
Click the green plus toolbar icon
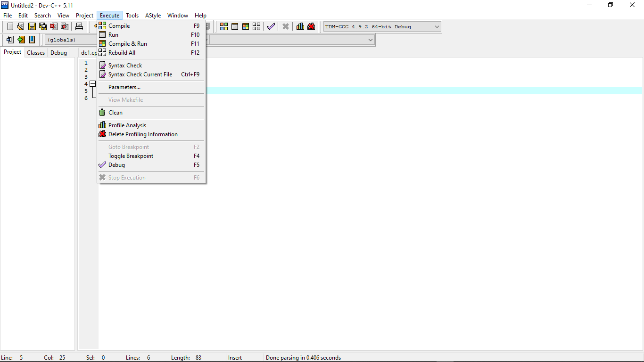click(21, 40)
